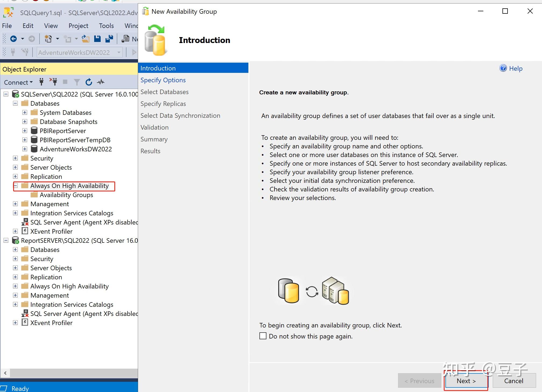This screenshot has width=542, height=392.
Task: Cancel the New Availability Group wizard
Action: (513, 381)
